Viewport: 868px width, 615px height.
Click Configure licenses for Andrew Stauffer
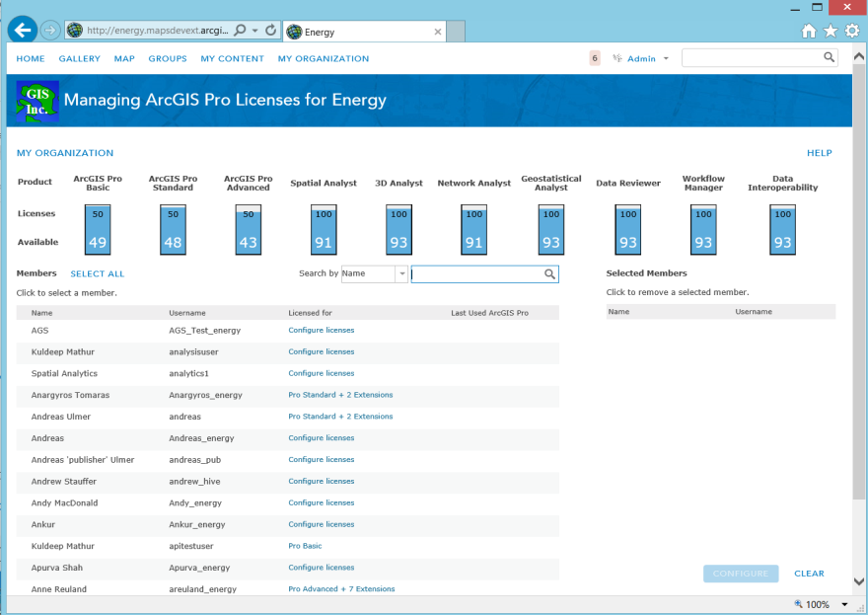click(322, 482)
